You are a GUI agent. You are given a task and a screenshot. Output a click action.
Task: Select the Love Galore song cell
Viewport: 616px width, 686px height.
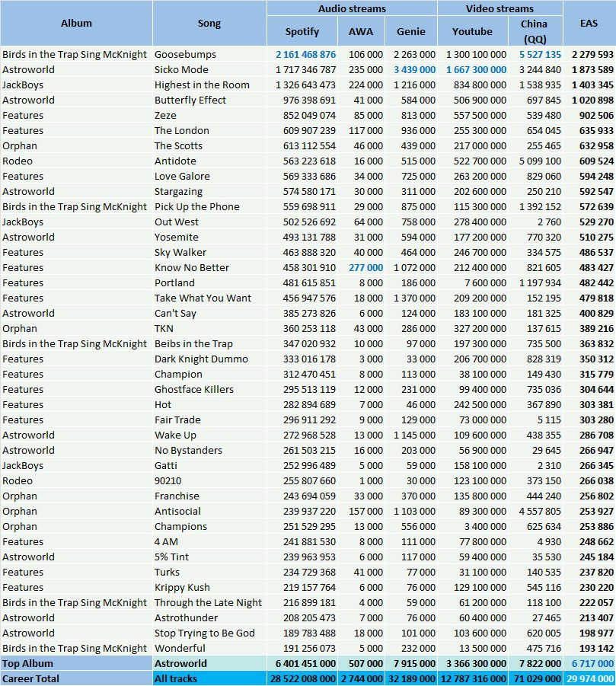pos(209,177)
